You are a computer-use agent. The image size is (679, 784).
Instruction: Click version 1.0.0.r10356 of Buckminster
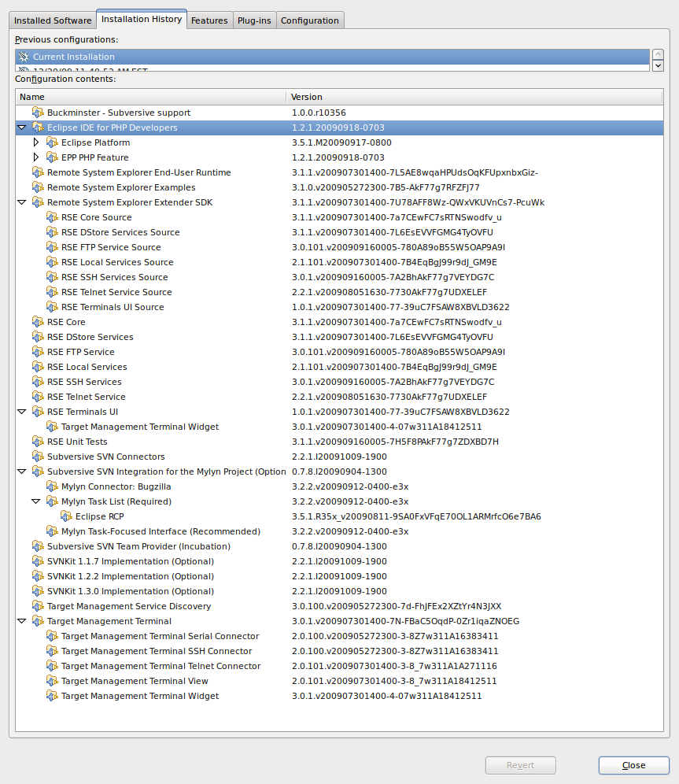click(319, 113)
